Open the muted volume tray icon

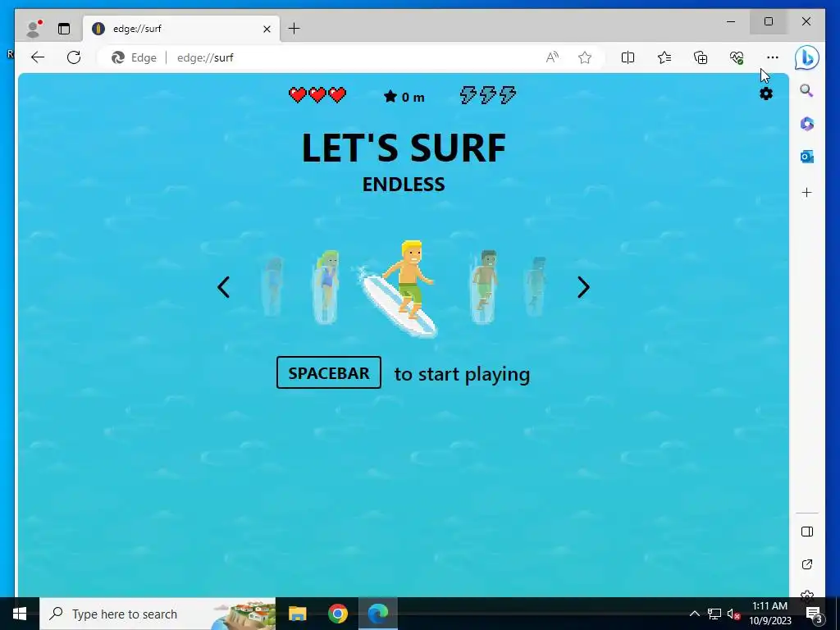(x=733, y=614)
